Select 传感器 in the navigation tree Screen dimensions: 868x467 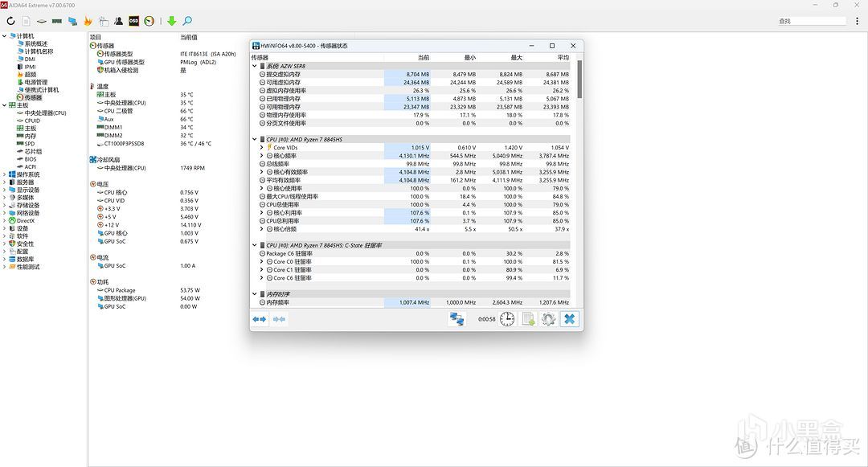(x=33, y=97)
